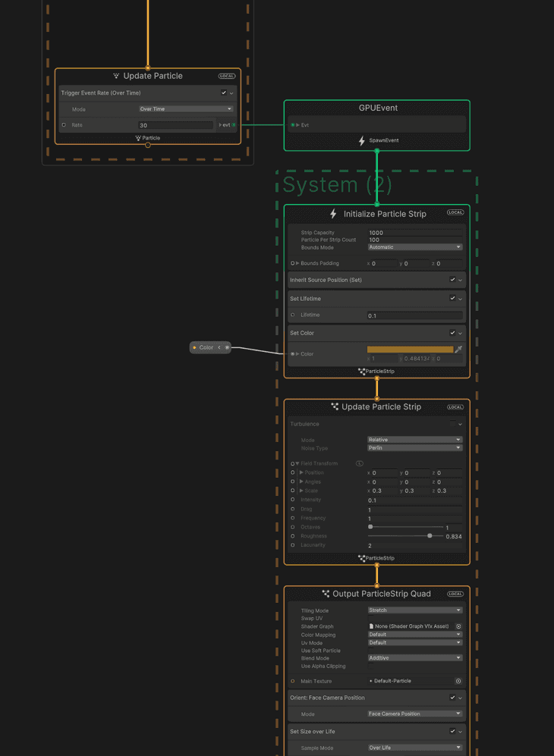Image resolution: width=554 pixels, height=756 pixels.
Task: Toggle the Inherit Source Position checkbox
Action: pyautogui.click(x=452, y=280)
